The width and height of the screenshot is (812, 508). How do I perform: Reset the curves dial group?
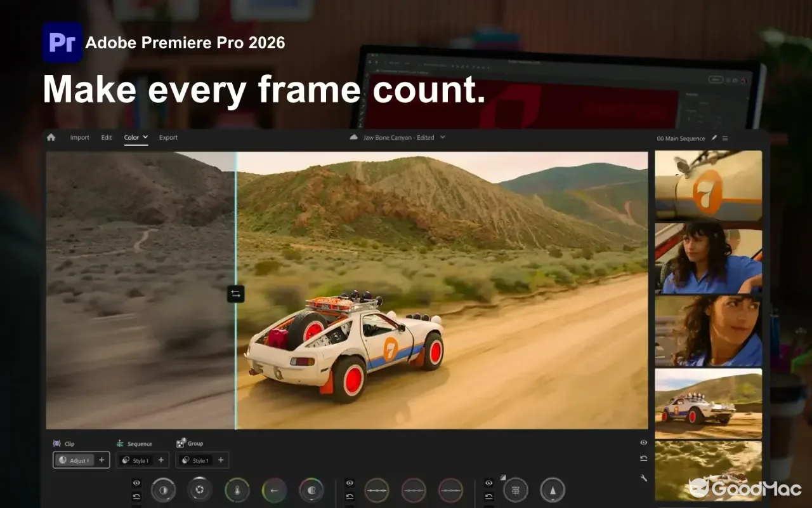(x=350, y=496)
